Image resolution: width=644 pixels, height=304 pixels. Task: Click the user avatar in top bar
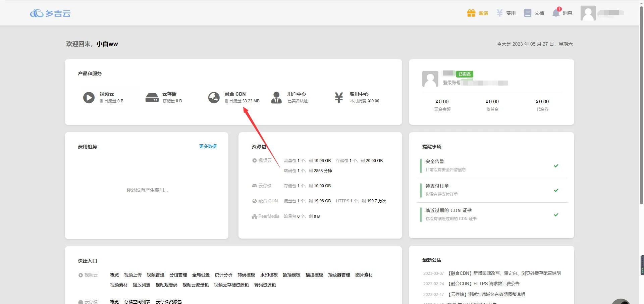pos(588,13)
